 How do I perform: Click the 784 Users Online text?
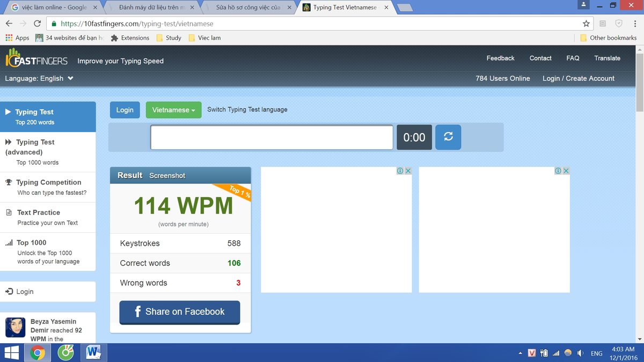503,78
